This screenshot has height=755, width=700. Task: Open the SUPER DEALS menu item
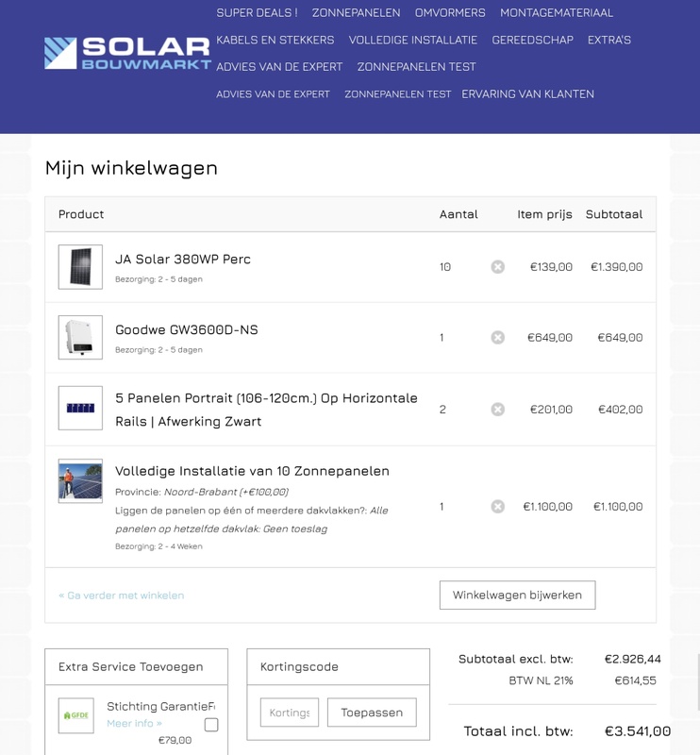coord(257,14)
